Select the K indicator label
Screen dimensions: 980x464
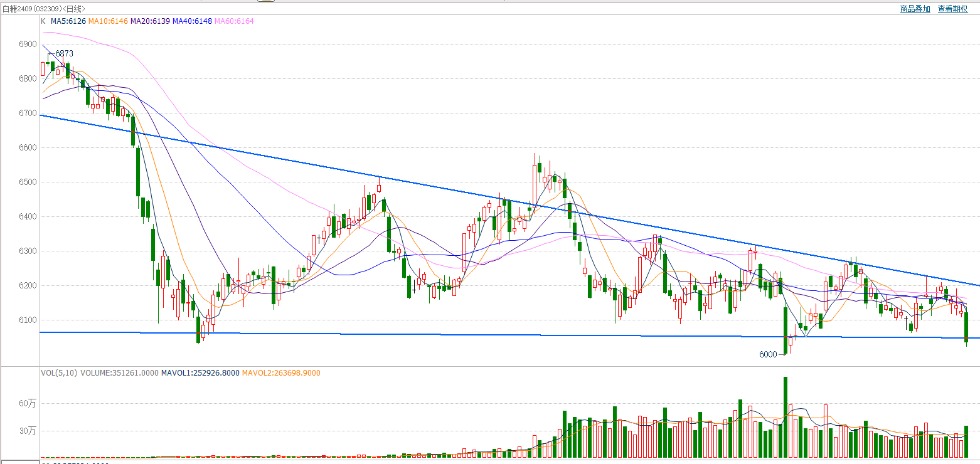point(43,21)
